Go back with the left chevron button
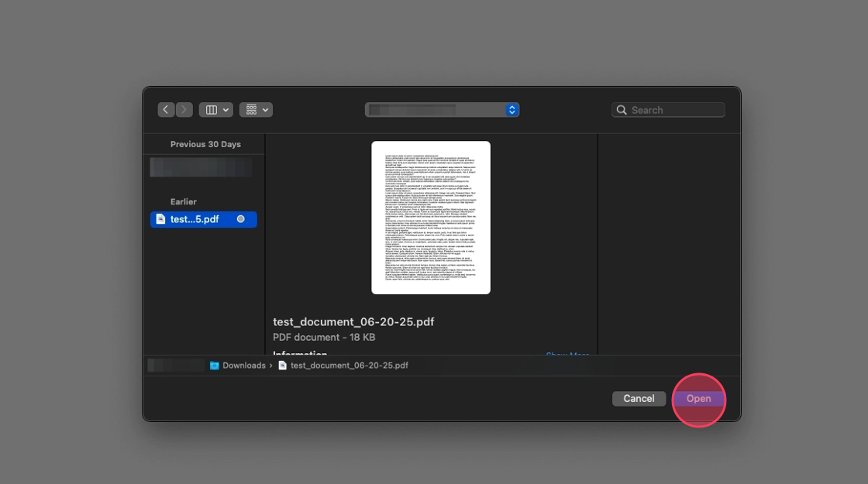This screenshot has height=484, width=868. 166,110
